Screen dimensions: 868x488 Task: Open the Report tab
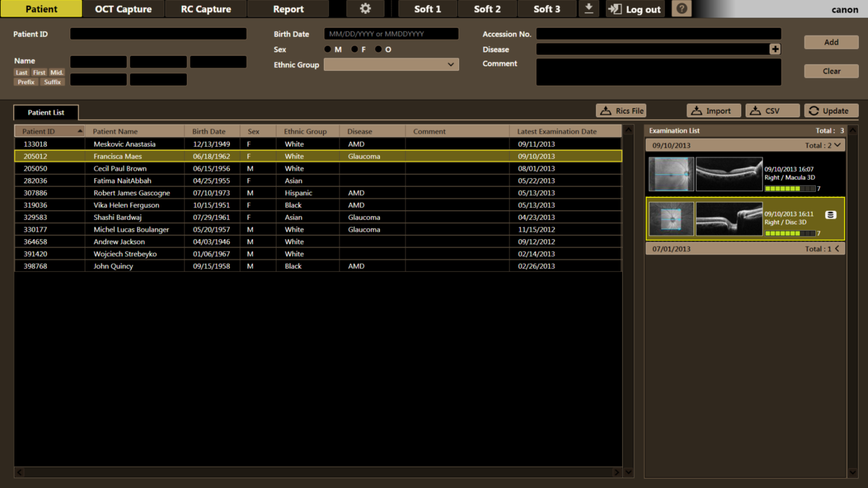tap(288, 8)
